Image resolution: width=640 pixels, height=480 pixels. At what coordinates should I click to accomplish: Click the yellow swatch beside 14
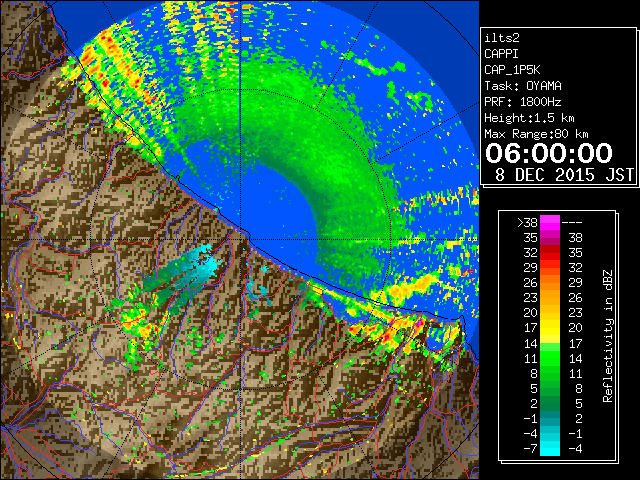pyautogui.click(x=550, y=338)
